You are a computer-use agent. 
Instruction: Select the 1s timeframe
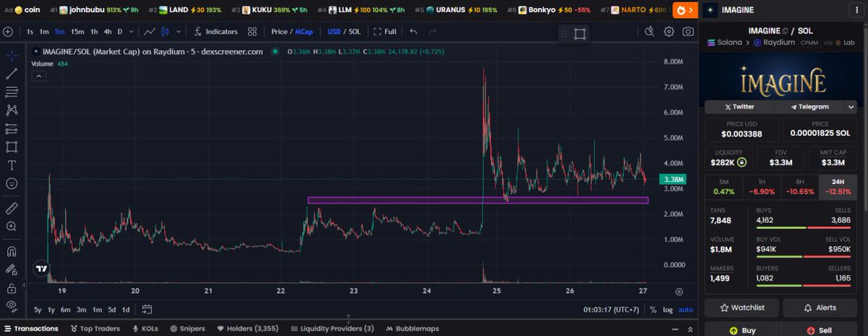point(30,32)
